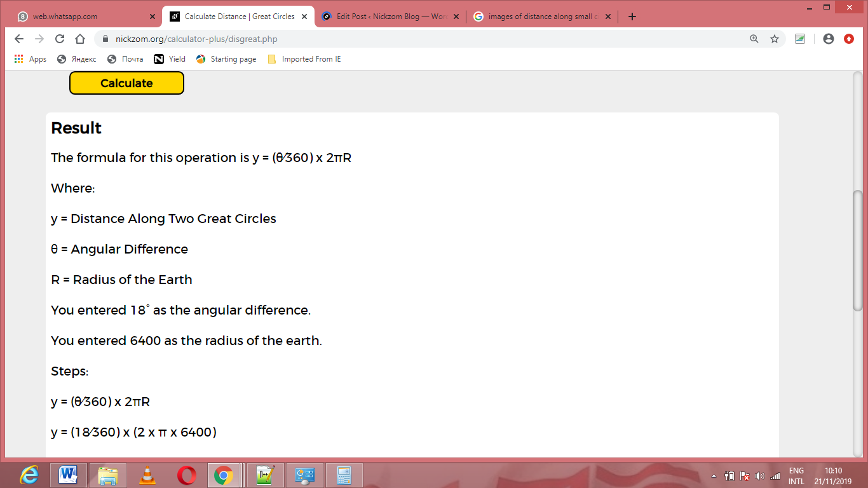
Task: Show hidden system tray icons arrow
Action: (x=714, y=476)
